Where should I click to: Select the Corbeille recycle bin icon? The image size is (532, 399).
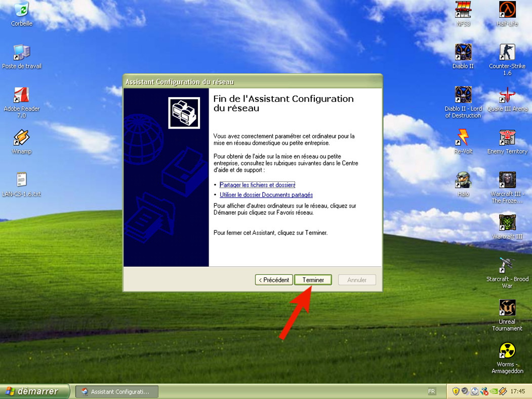[21, 10]
